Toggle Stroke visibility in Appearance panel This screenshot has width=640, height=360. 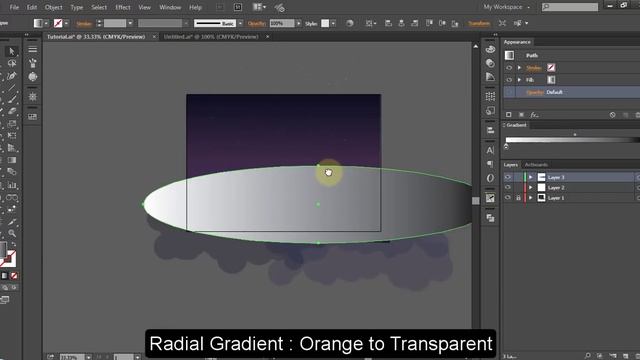click(509, 68)
